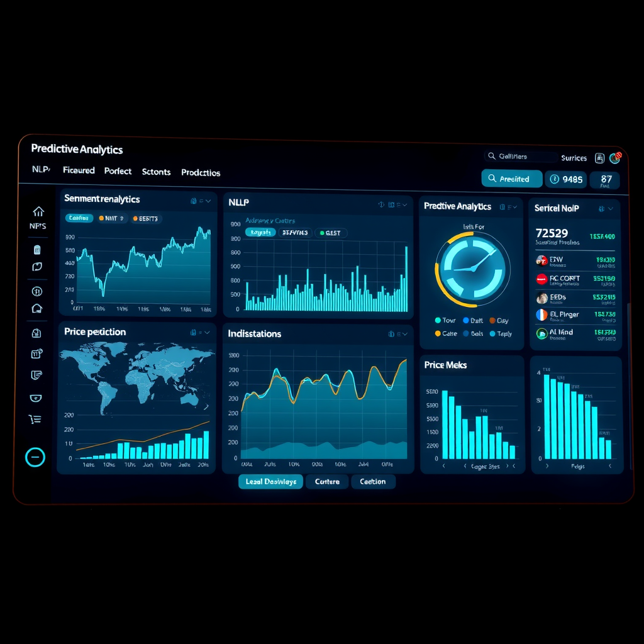
Task: Open the clock icon on the 9485 button
Action: 555,179
